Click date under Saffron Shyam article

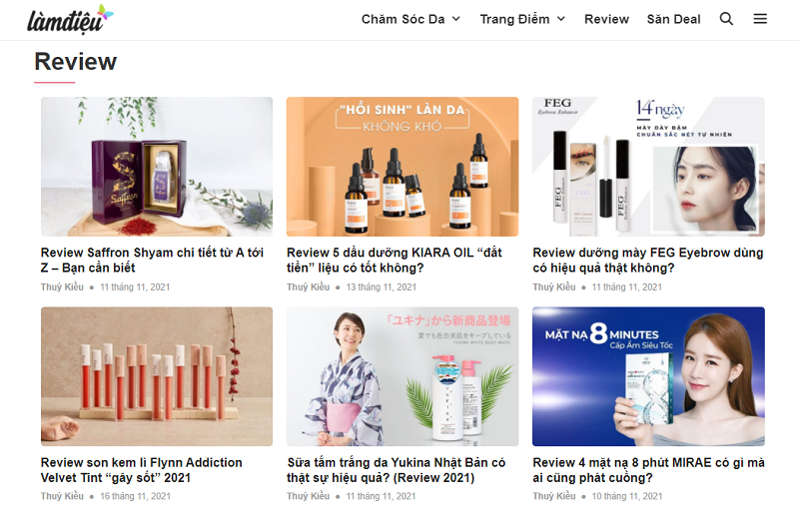(x=135, y=286)
